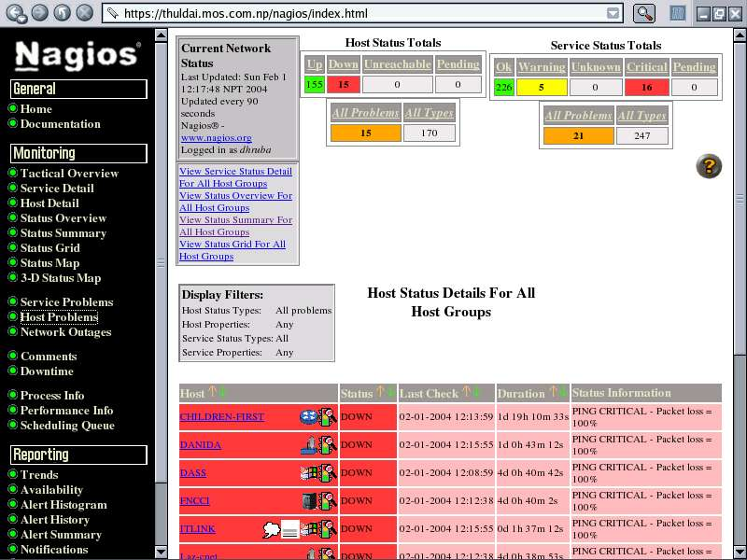This screenshot has width=747, height=560.
Task: Click the sidebar scrollbar up arrow
Action: point(161,35)
